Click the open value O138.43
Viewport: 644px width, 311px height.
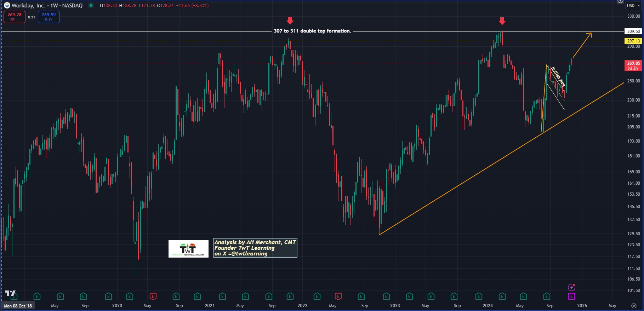[108, 6]
